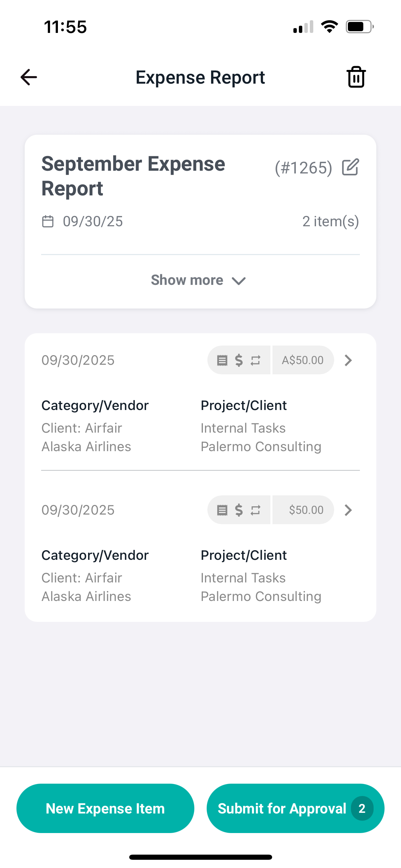The height and width of the screenshot is (868, 401).
Task: Tap the repeat arrows icon on A$50.00 expense
Action: (x=255, y=360)
